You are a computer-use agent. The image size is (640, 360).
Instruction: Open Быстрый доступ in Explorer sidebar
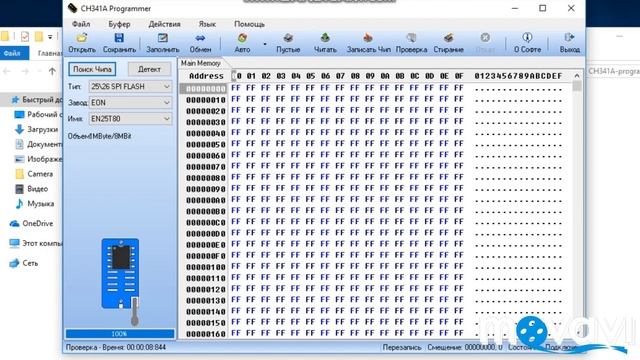(38, 100)
